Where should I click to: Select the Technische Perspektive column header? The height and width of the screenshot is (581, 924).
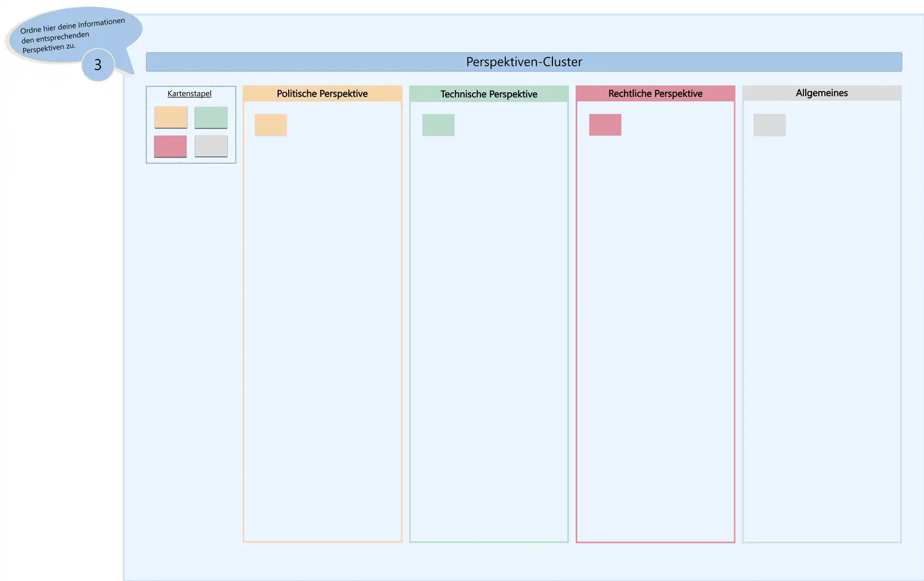488,94
